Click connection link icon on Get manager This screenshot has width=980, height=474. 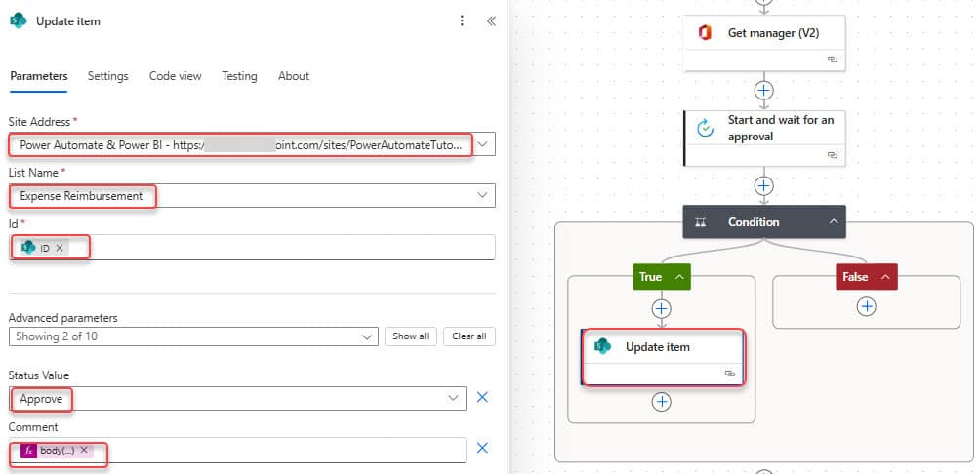coord(832,59)
